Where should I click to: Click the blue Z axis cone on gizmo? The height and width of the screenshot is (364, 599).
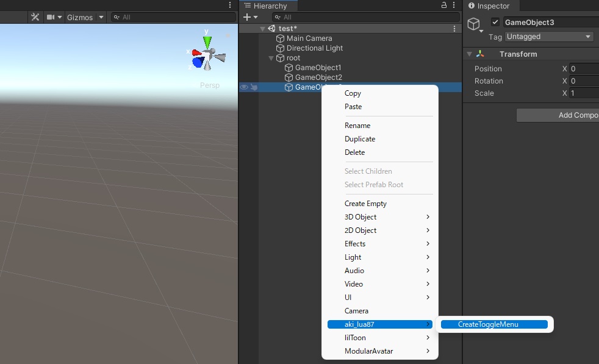coord(198,62)
